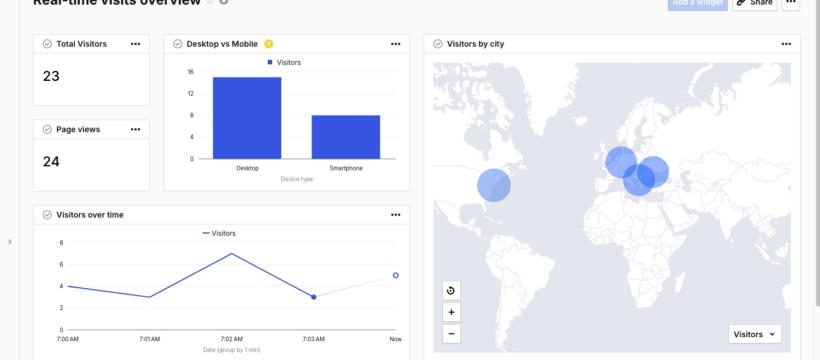Viewport: 820px width, 360px height.
Task: Open dashboard more options menu at top right
Action: [791, 3]
